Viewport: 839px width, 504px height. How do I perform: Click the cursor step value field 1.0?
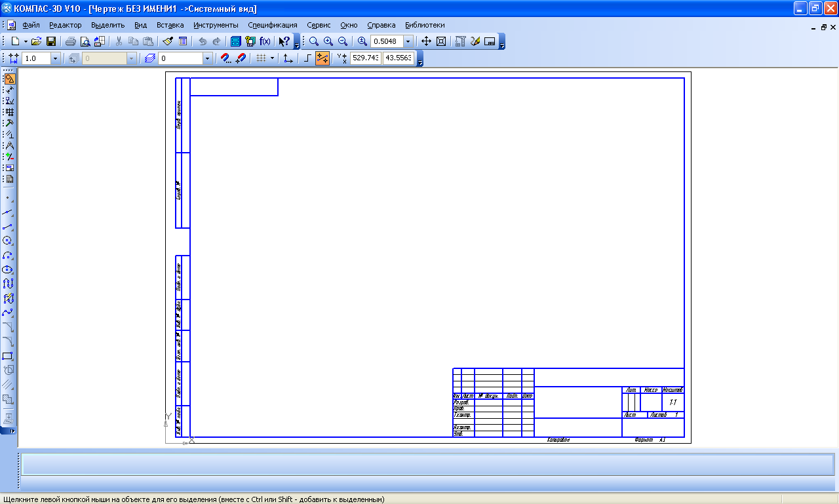[36, 58]
